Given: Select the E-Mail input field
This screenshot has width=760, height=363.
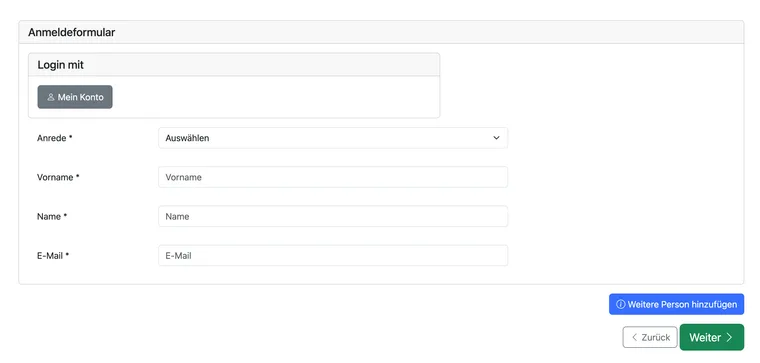Looking at the screenshot, I should coord(333,255).
